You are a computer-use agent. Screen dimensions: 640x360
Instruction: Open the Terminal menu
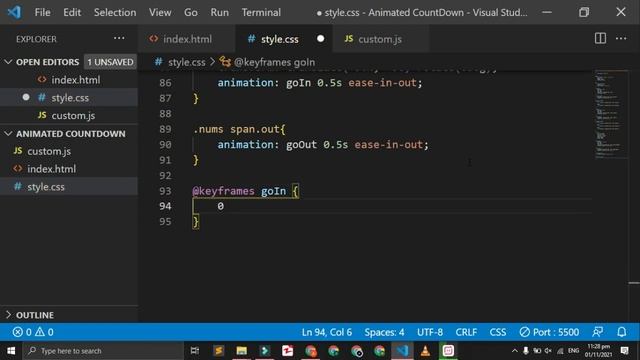[x=261, y=12]
